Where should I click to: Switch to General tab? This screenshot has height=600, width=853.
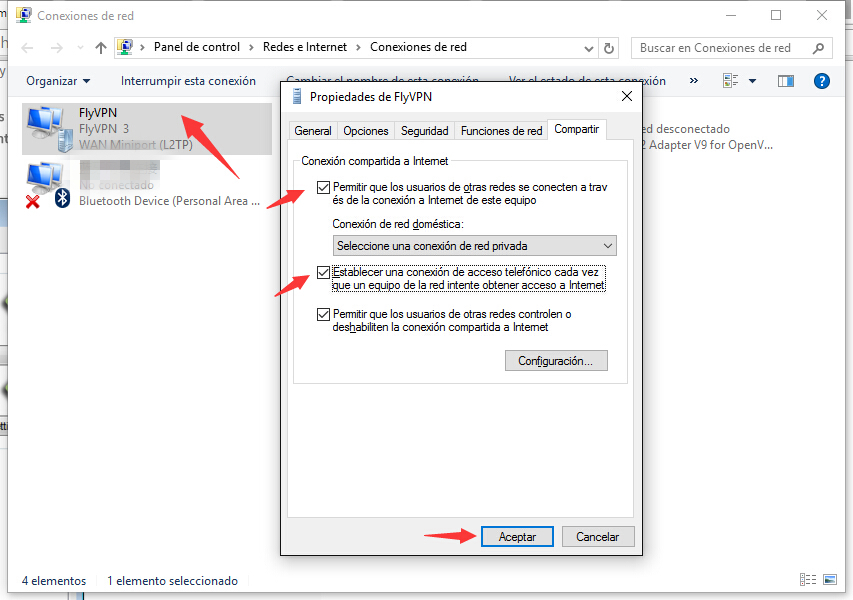click(x=313, y=131)
